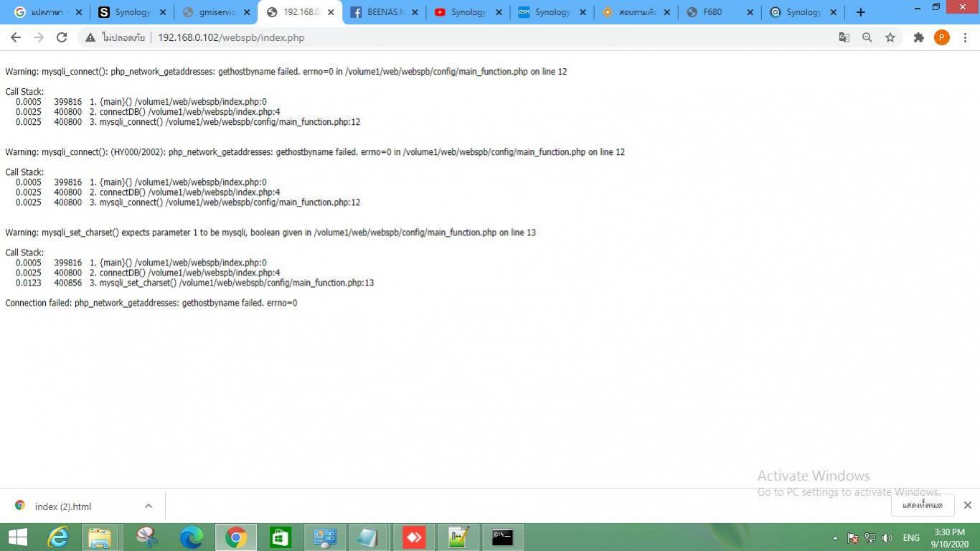Open the downloaded index (2).html file
The width and height of the screenshot is (980, 551).
pyautogui.click(x=63, y=507)
